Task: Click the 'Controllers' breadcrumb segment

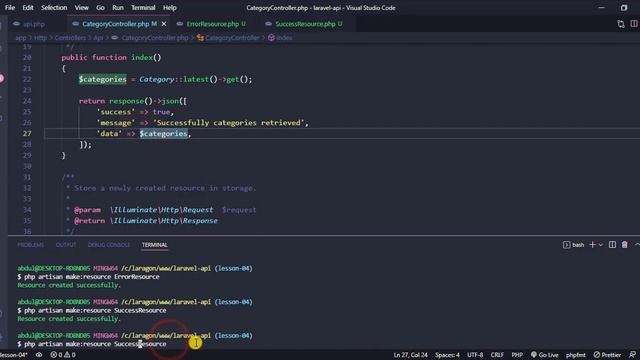Action: [70, 38]
